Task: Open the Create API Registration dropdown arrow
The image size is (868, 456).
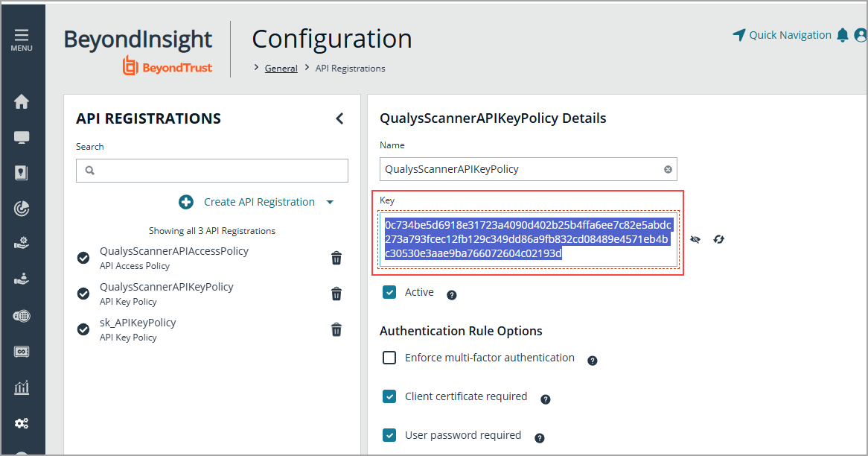Action: pos(331,201)
